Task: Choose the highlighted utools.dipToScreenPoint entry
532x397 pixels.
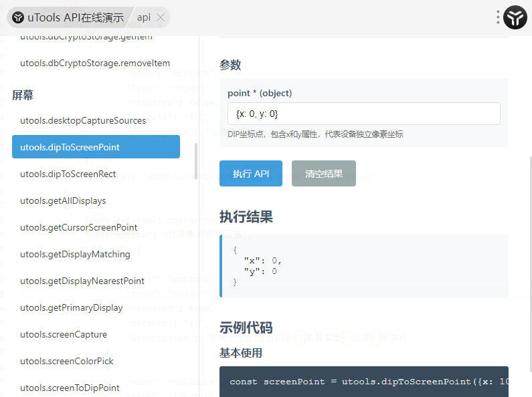Action: 96,147
